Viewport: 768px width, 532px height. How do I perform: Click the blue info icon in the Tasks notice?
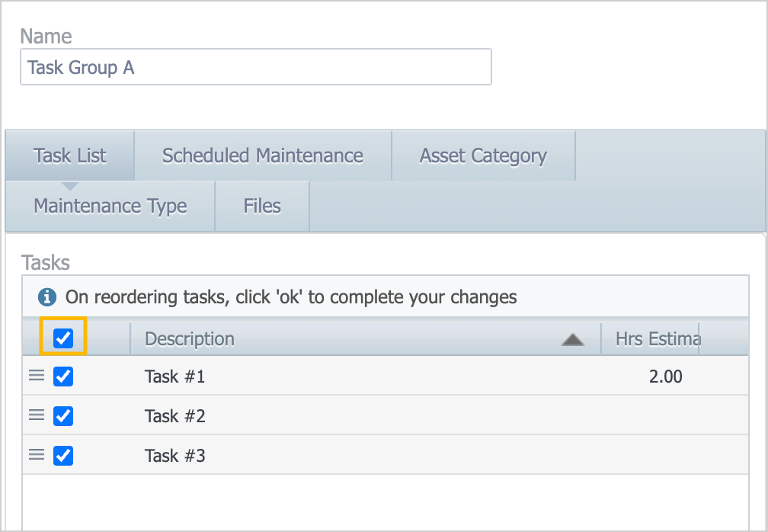point(47,296)
